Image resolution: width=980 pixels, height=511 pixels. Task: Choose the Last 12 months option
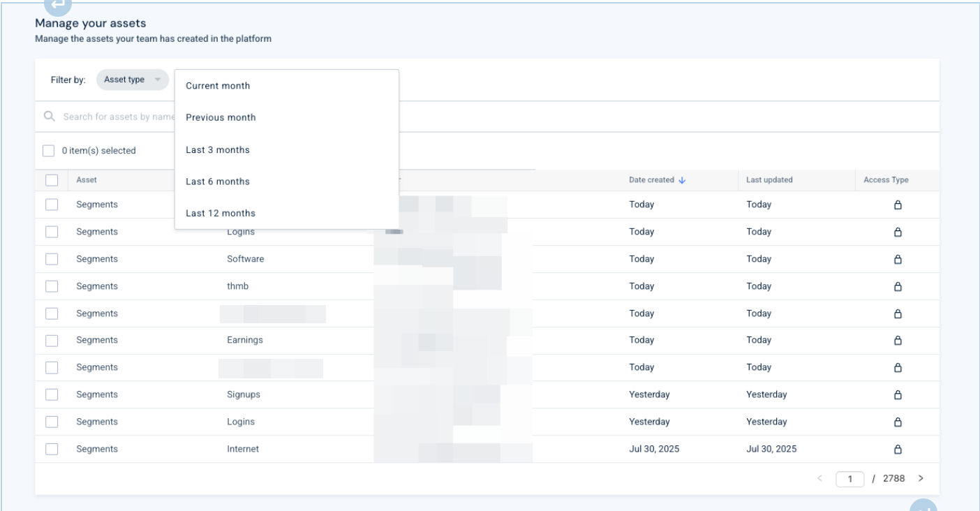219,213
